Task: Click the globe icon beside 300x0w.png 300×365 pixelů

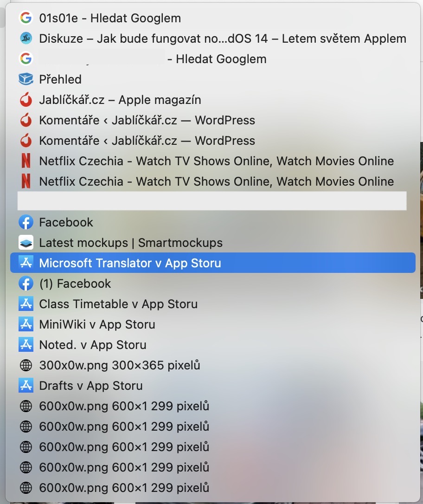Action: tap(26, 365)
